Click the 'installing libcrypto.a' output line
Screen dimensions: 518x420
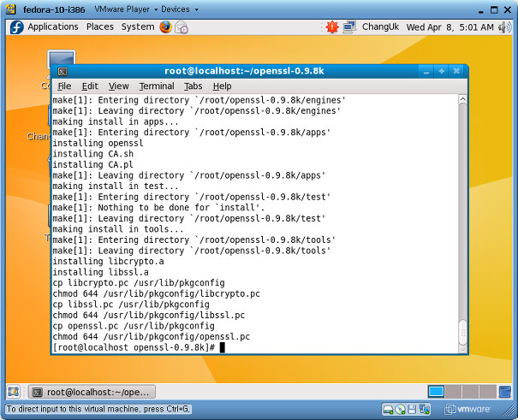coord(108,261)
